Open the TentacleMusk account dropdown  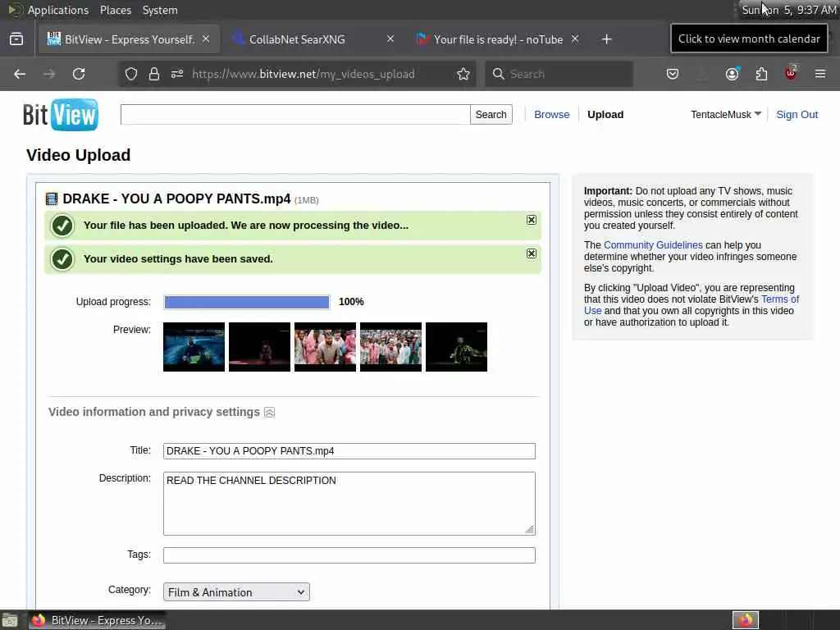[x=726, y=115]
